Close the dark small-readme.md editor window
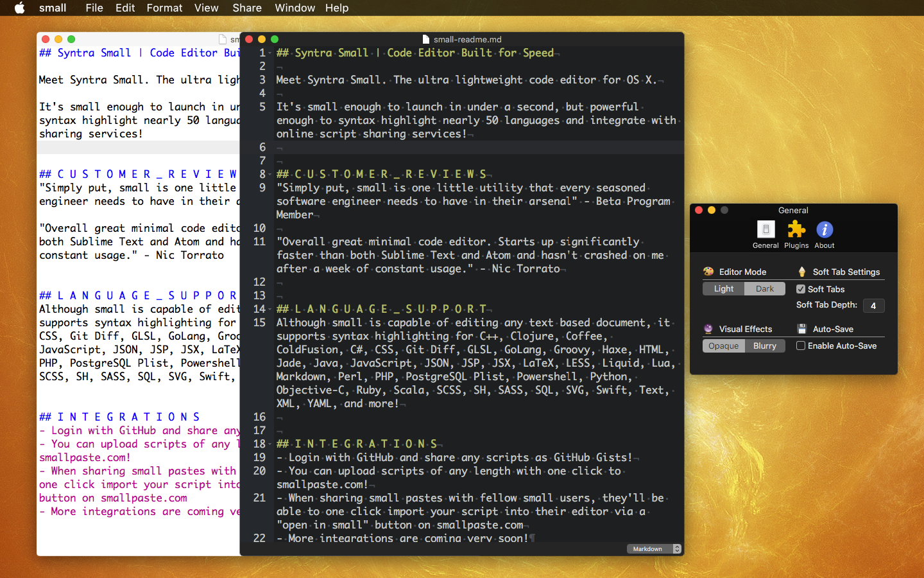Image resolution: width=924 pixels, height=578 pixels. tap(249, 39)
